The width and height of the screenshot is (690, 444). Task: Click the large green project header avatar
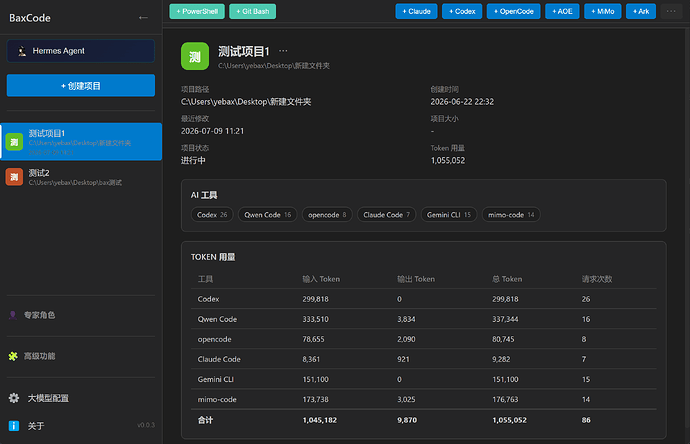point(195,56)
